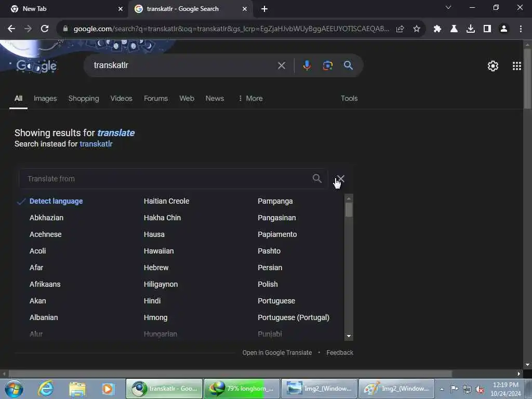This screenshot has width=532, height=399.
Task: Expand the More search filters menu
Action: [x=250, y=98]
